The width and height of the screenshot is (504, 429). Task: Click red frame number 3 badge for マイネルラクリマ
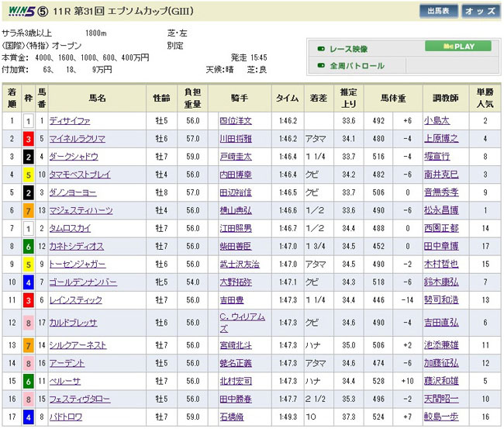pyautogui.click(x=28, y=139)
